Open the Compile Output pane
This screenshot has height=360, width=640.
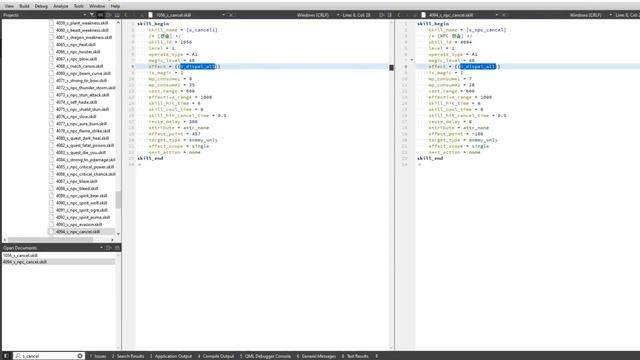point(216,356)
